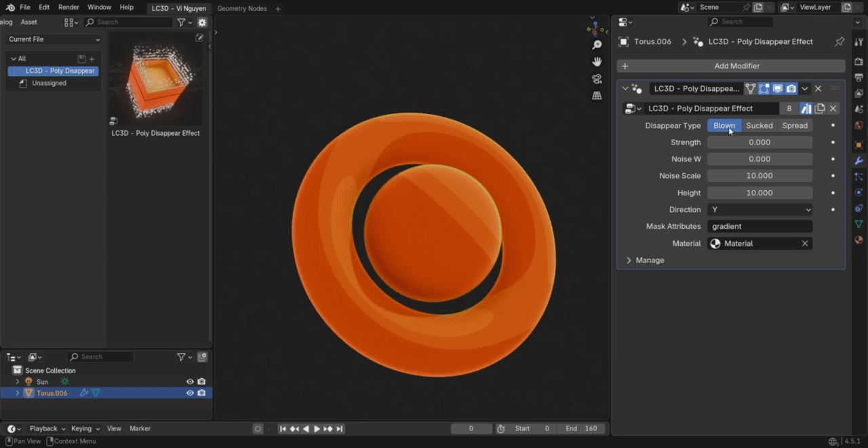The height and width of the screenshot is (448, 868).
Task: Remove the LC3D modifier with X
Action: 818,89
